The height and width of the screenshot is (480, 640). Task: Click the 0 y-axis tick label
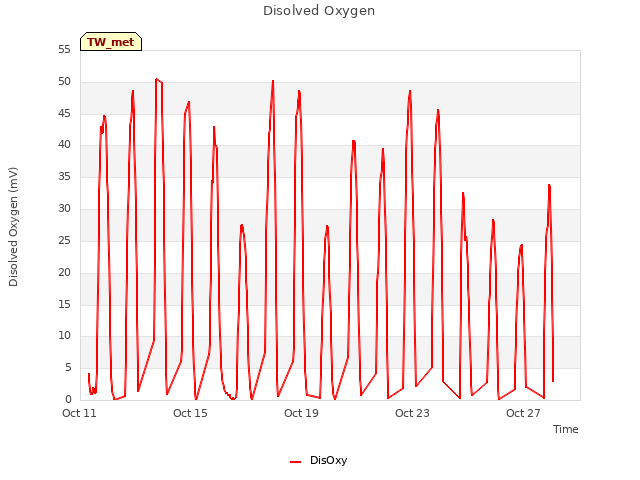click(68, 400)
